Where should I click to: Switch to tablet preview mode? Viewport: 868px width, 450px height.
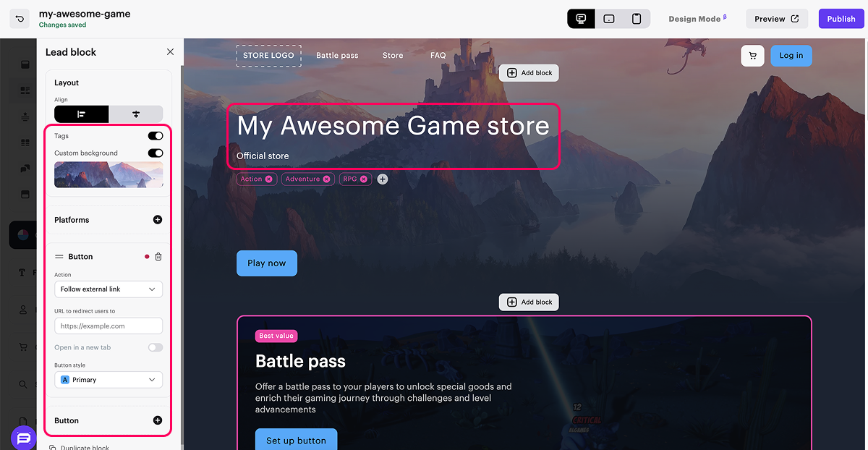click(609, 19)
